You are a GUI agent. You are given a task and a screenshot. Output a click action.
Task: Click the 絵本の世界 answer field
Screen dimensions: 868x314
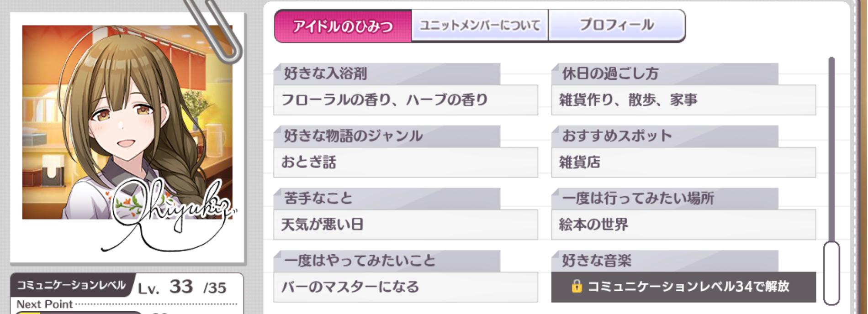tap(683, 225)
